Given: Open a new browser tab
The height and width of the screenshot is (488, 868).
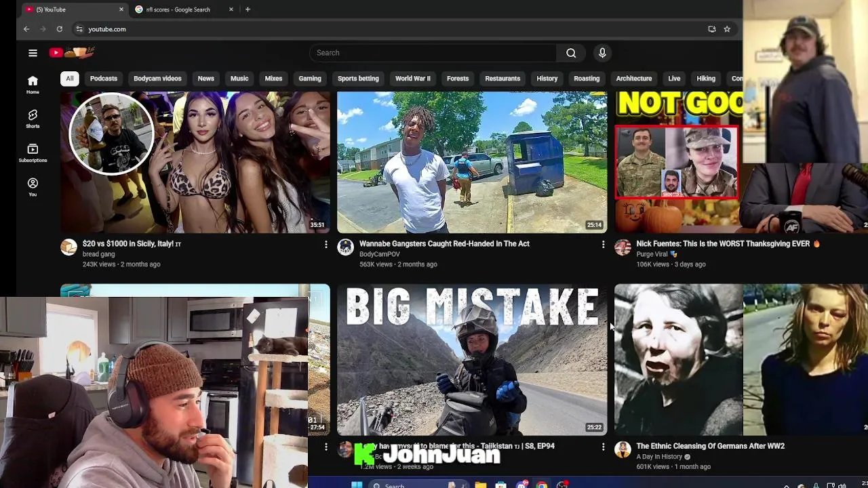Looking at the screenshot, I should click(x=248, y=9).
